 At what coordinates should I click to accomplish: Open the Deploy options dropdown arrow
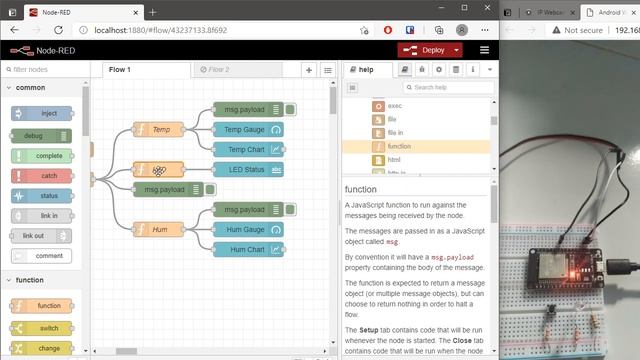pyautogui.click(x=456, y=50)
